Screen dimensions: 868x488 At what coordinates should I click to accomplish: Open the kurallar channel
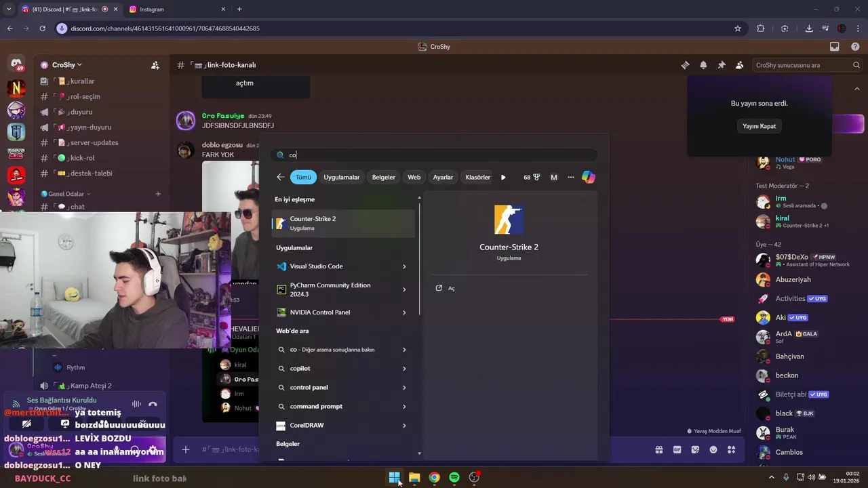(x=75, y=81)
